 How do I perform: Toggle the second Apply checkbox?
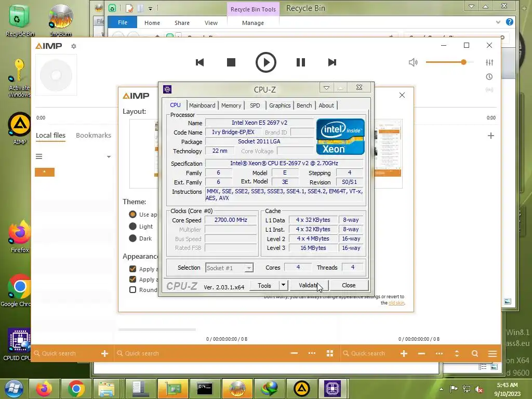132,279
